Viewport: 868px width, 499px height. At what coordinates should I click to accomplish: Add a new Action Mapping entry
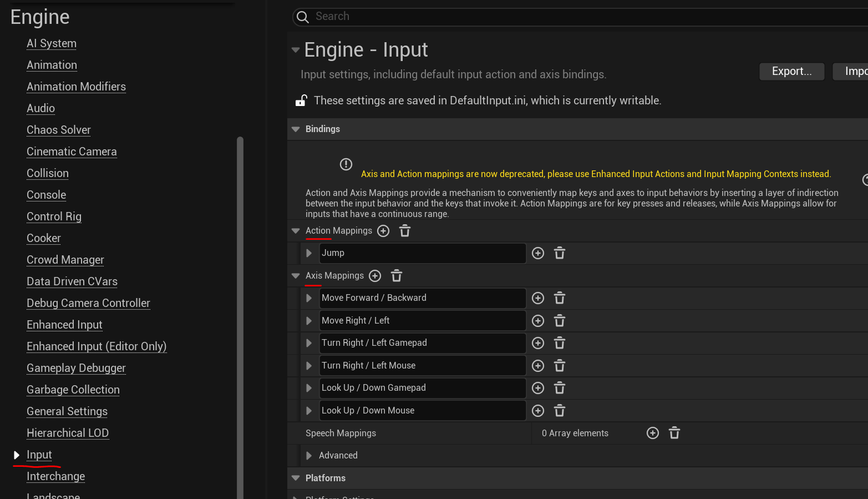point(383,231)
